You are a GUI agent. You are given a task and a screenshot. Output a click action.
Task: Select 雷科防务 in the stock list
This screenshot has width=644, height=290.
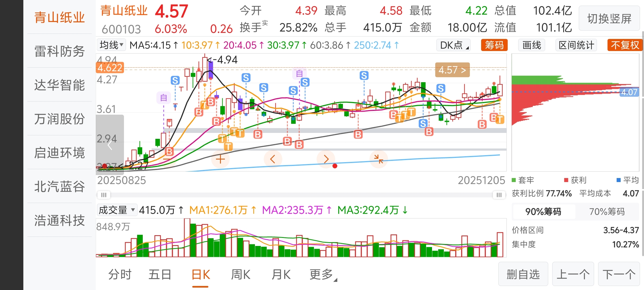pyautogui.click(x=59, y=51)
